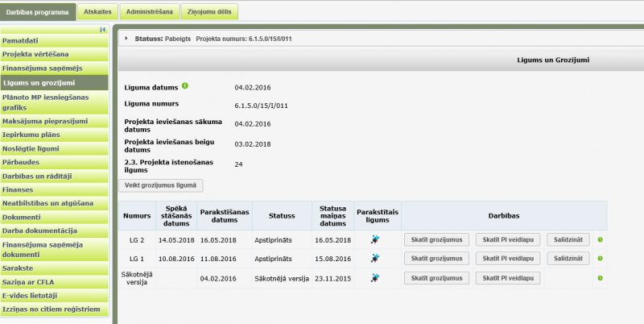
Task: Switch to the Atskaites tab
Action: click(97, 12)
